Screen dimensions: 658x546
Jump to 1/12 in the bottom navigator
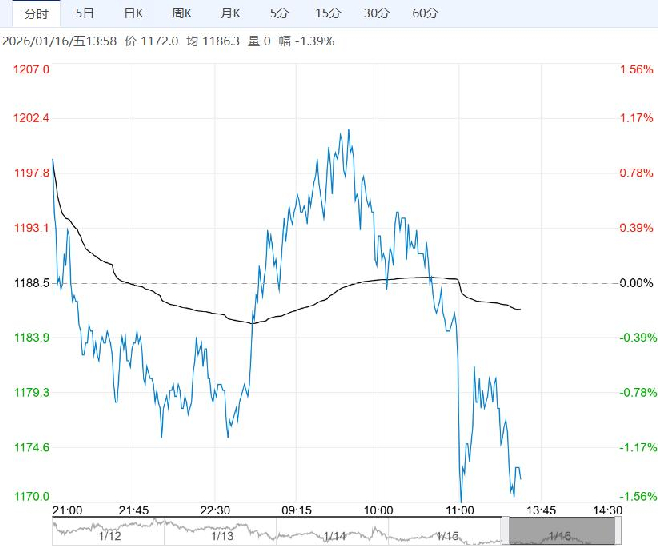point(110,537)
